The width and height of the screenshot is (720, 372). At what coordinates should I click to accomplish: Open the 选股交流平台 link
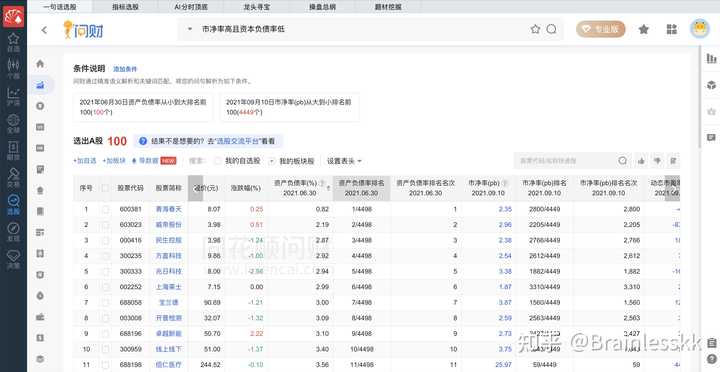[x=237, y=141]
